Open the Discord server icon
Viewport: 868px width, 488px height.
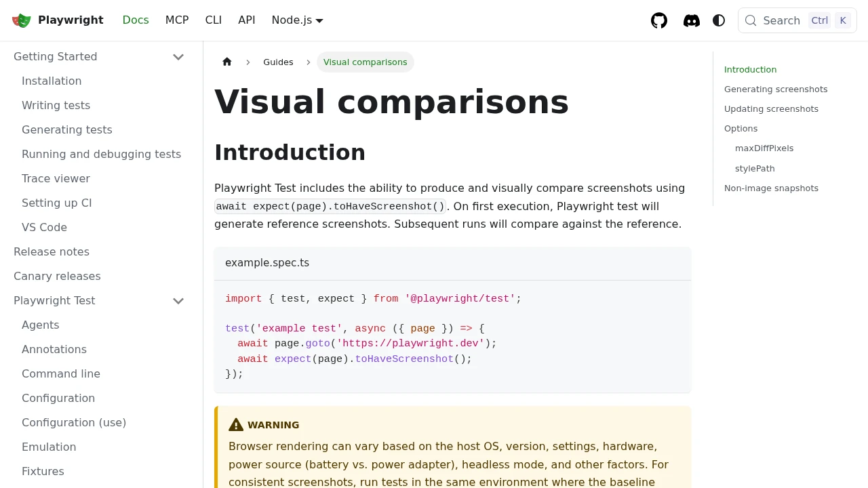pyautogui.click(x=692, y=20)
